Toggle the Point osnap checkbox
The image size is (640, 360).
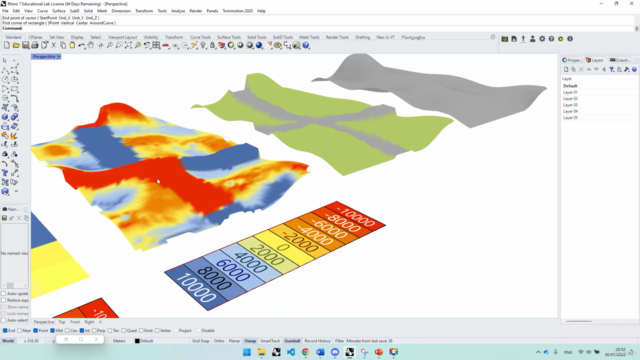[36, 331]
